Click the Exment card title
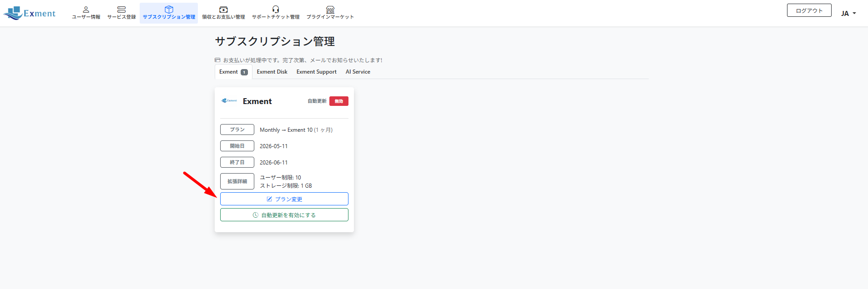 click(x=257, y=101)
